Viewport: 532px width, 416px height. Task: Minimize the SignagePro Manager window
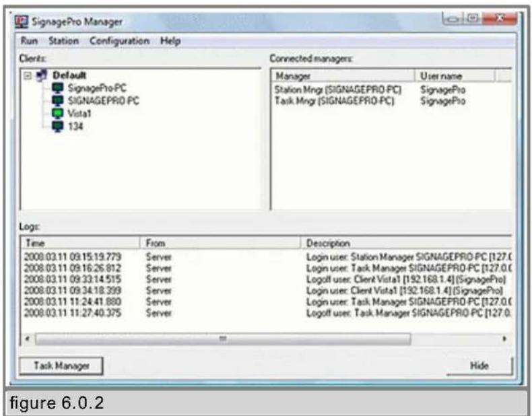pos(454,19)
